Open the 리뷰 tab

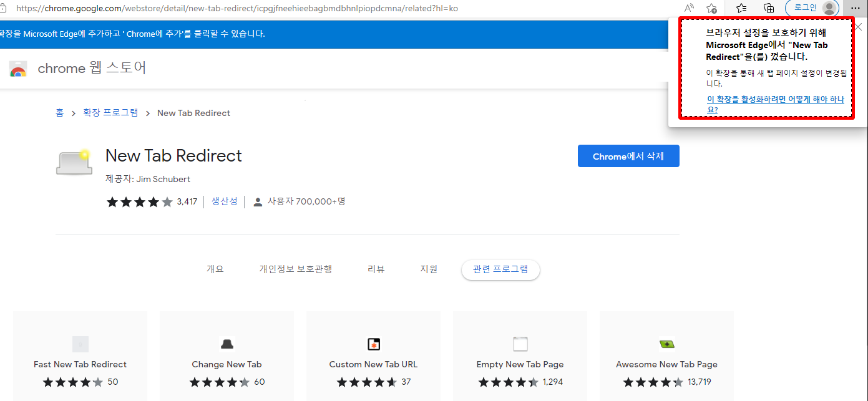coord(376,269)
